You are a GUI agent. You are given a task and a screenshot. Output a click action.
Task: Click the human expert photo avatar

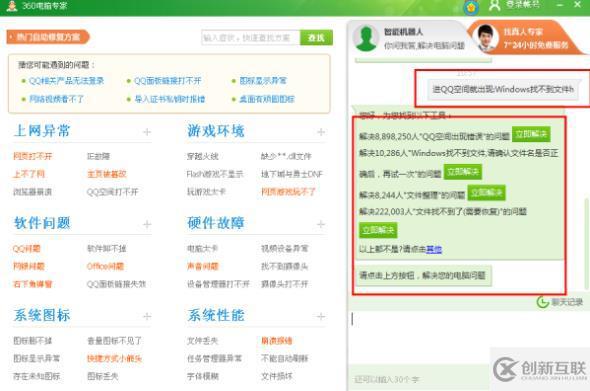point(485,38)
